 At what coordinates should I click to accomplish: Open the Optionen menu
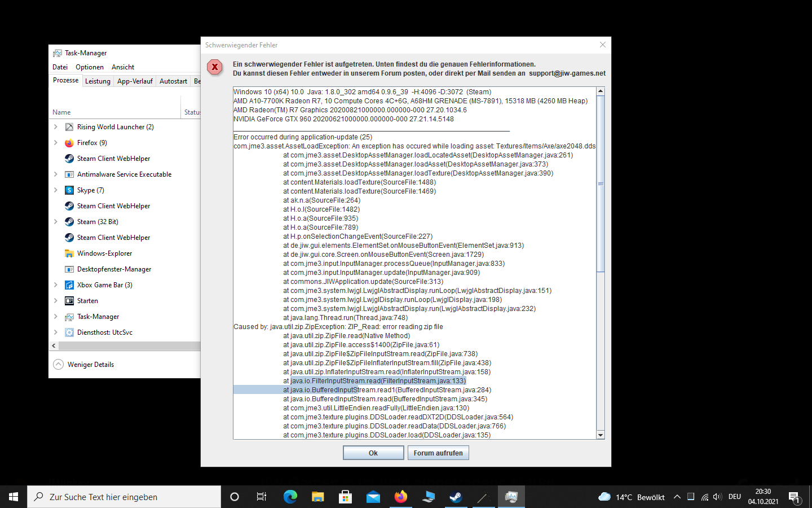pyautogui.click(x=90, y=67)
